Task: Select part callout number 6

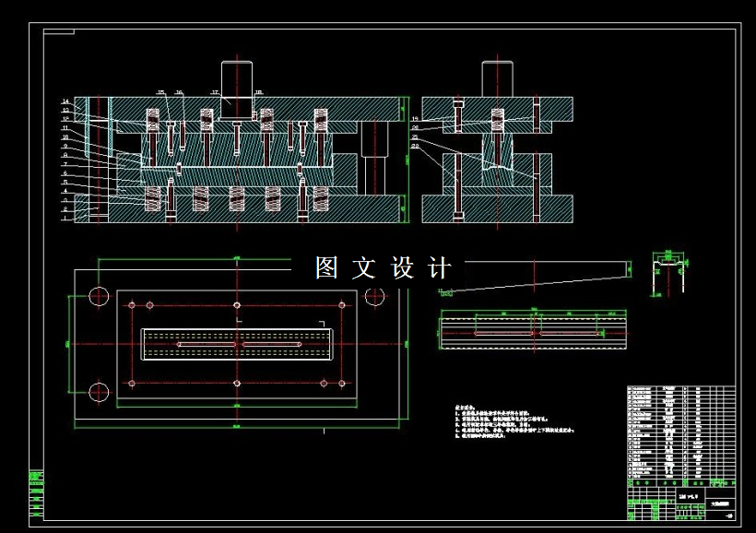Action: pyautogui.click(x=65, y=172)
